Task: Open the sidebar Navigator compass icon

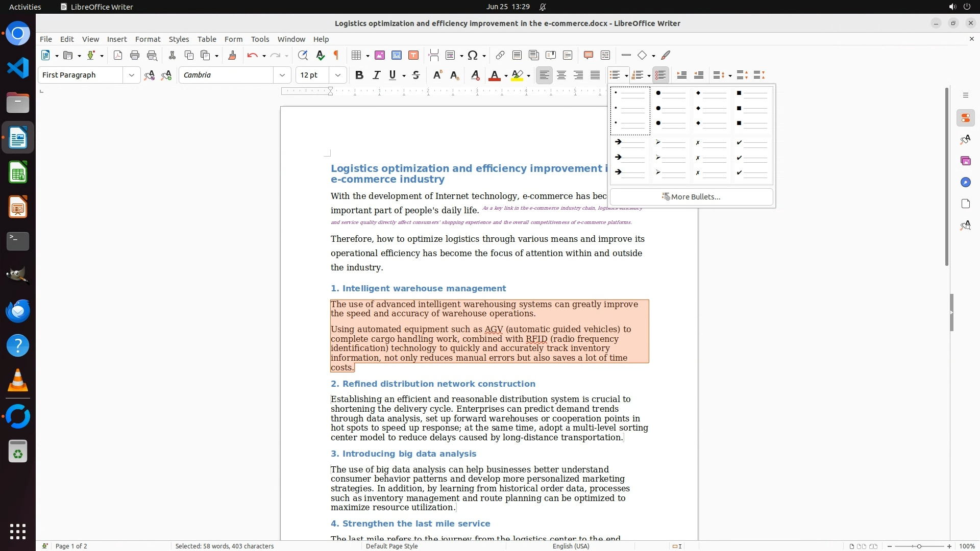Action: coord(965,183)
